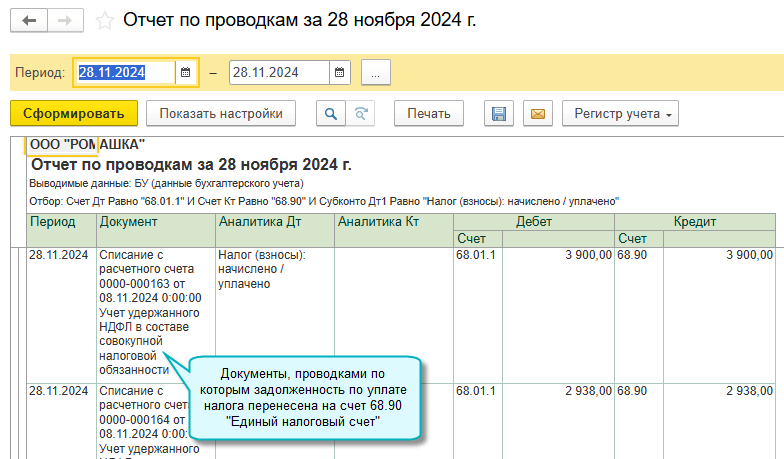784x459 pixels.
Task: Open Регистр учета dropdown
Action: (620, 114)
